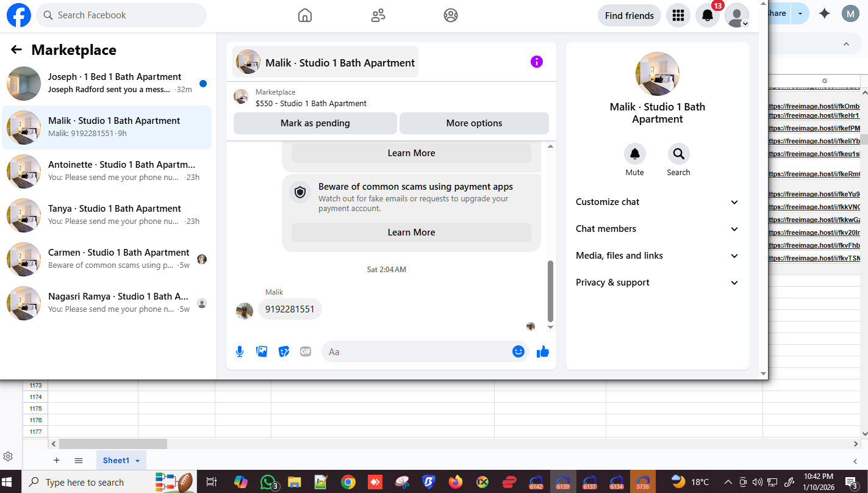Screen dimensions: 868x493
Task: Attach a photo using the image icon
Action: tap(262, 351)
